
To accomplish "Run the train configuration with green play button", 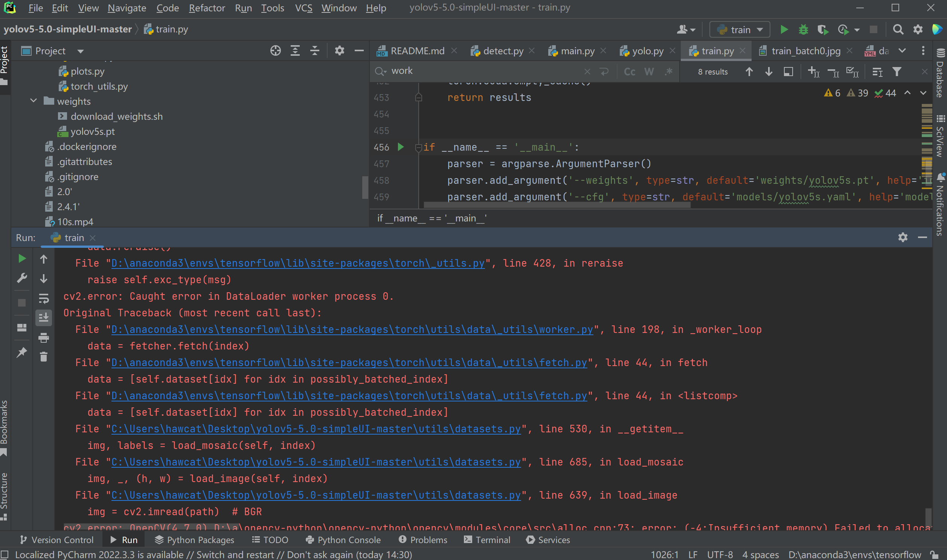I will click(x=784, y=29).
